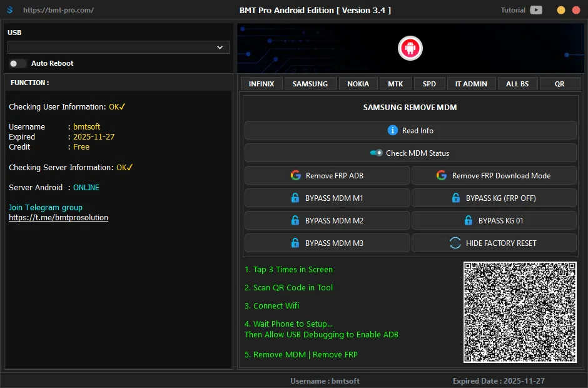Viewport: 588px width, 388px height.
Task: Click the yellow minimize window button
Action: [x=560, y=10]
